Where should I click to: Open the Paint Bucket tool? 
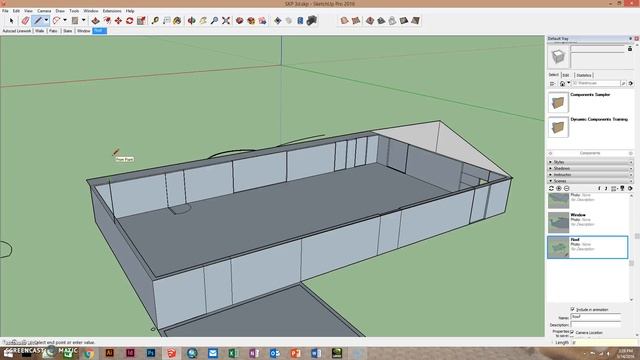click(x=177, y=20)
